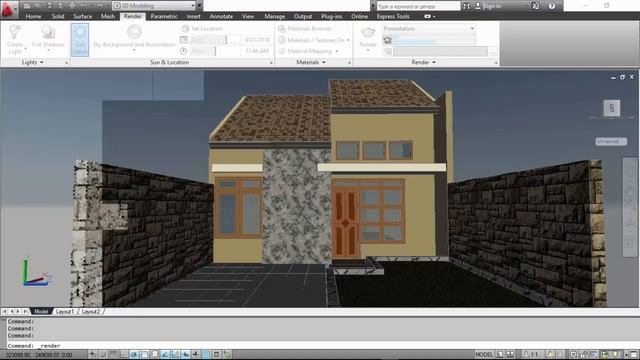Open Unnamed UCS dropdown below ViewCube
The width and height of the screenshot is (640, 360).
[x=611, y=141]
